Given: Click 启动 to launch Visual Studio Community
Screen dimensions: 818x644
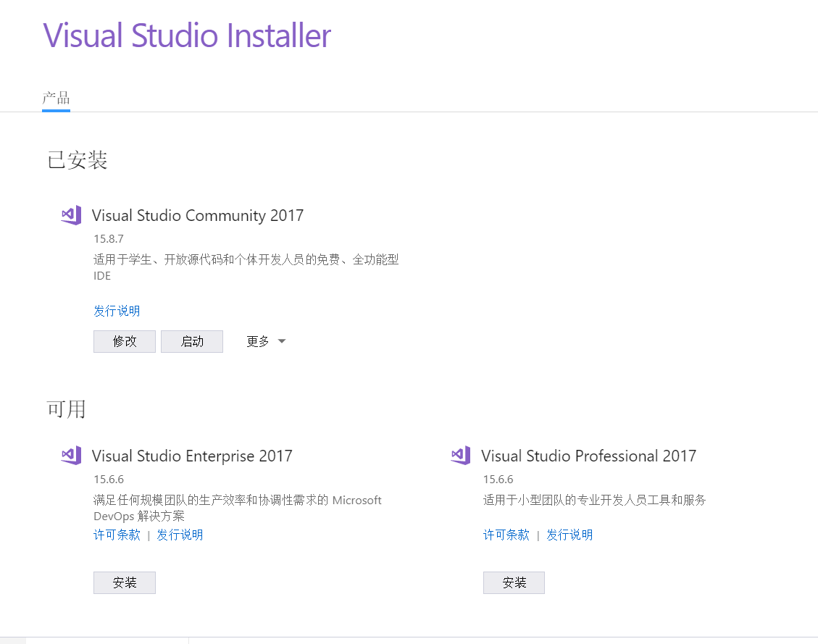Looking at the screenshot, I should (x=191, y=340).
